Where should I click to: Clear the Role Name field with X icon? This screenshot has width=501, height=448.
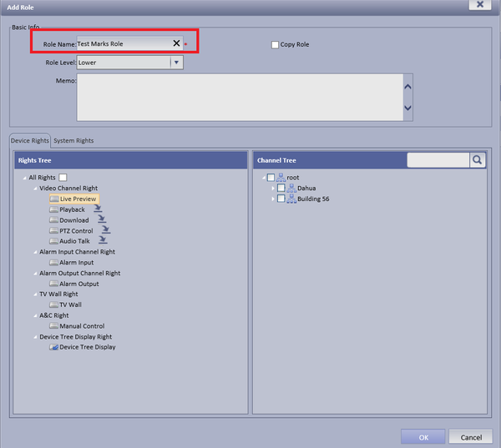176,43
